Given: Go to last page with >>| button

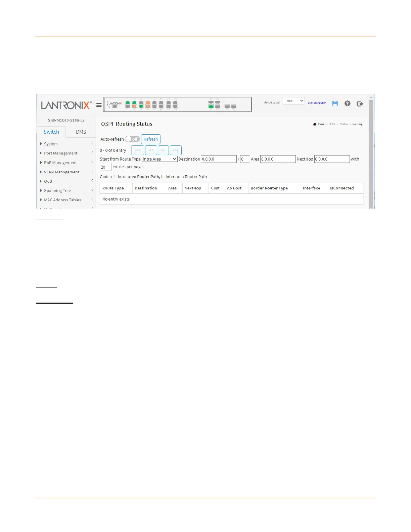Looking at the screenshot, I should (176, 150).
